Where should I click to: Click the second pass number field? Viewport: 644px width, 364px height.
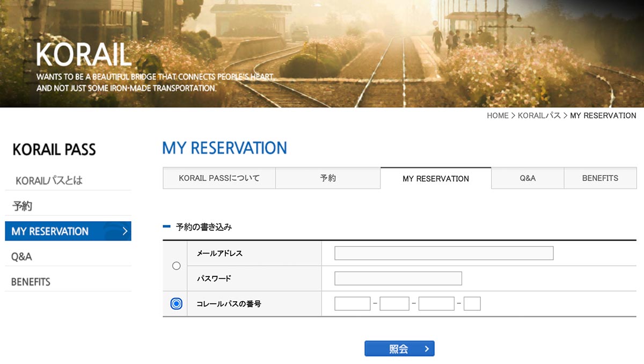tap(394, 304)
